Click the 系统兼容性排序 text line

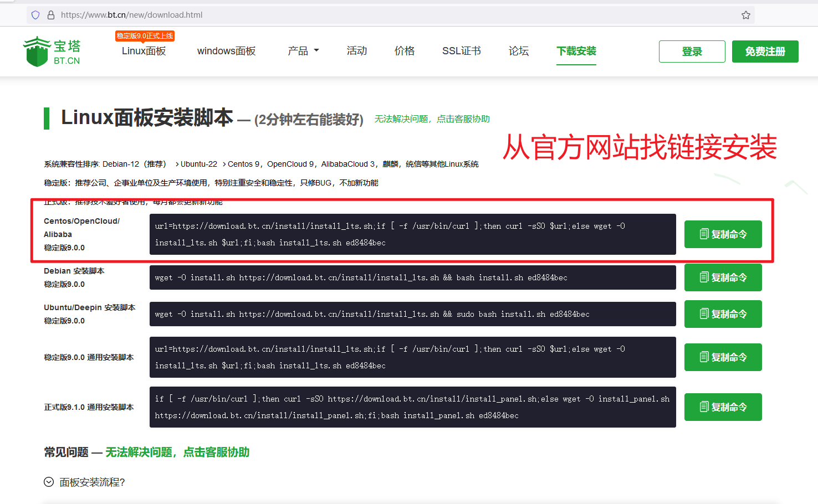(261, 164)
